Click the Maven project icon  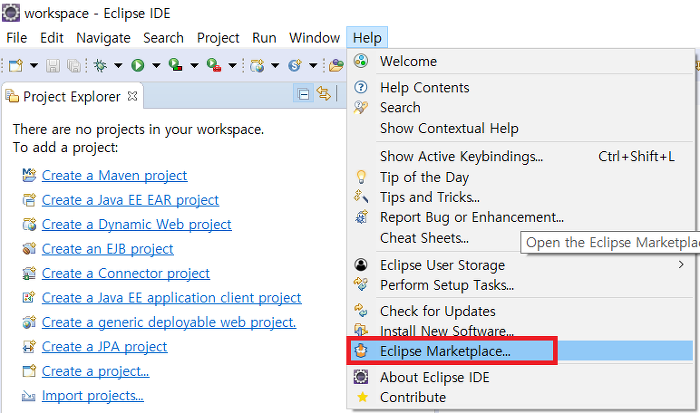[x=29, y=175]
